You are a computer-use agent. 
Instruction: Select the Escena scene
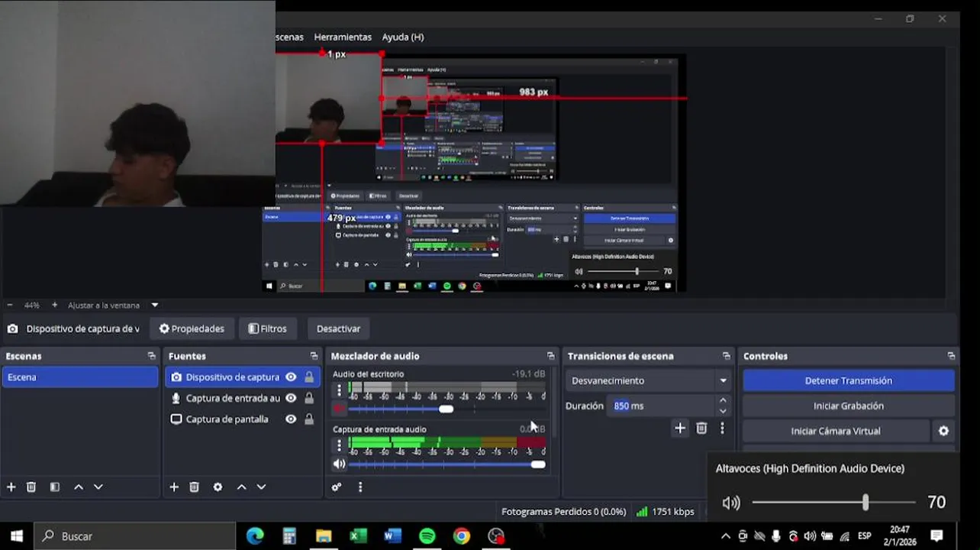coord(79,377)
